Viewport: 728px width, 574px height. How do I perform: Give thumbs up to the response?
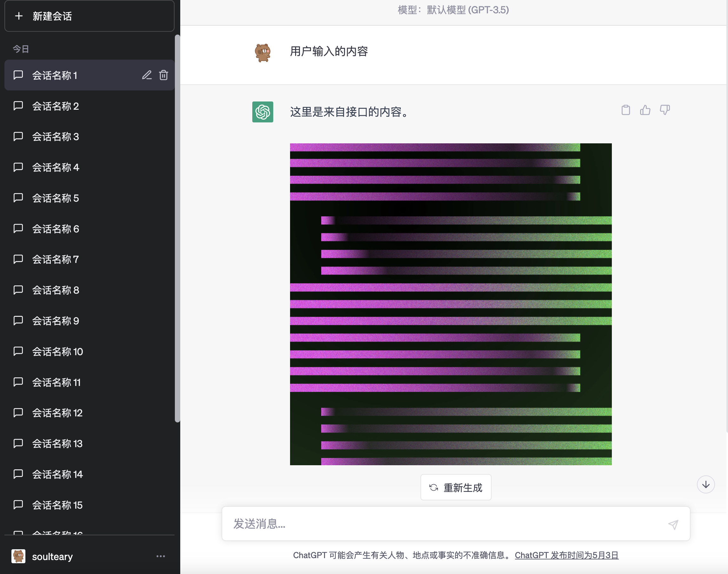click(x=645, y=110)
